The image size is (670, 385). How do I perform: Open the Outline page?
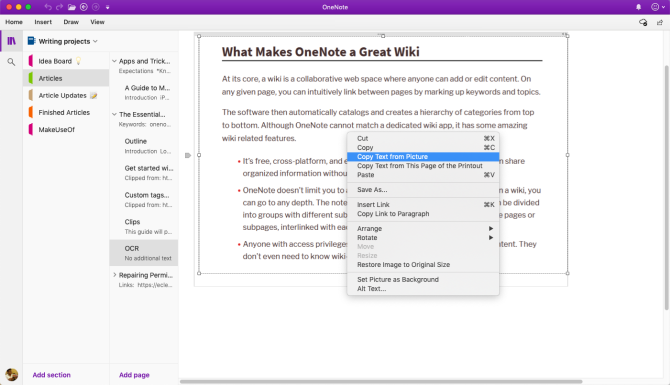(144, 146)
